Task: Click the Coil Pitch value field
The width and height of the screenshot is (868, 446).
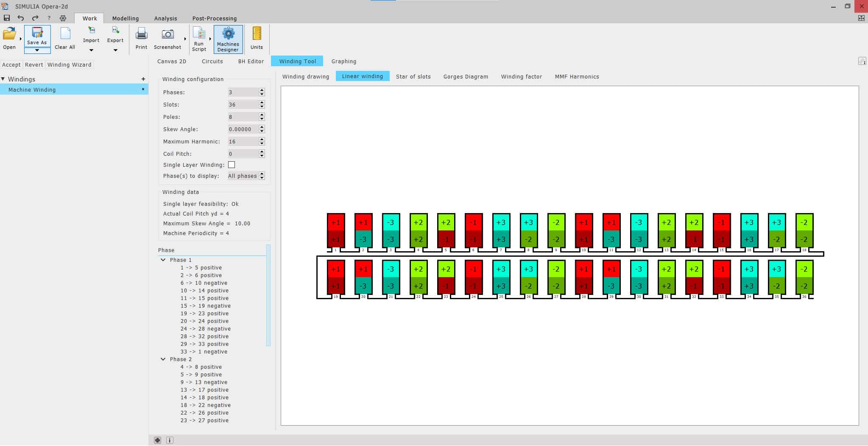Action: tap(243, 154)
